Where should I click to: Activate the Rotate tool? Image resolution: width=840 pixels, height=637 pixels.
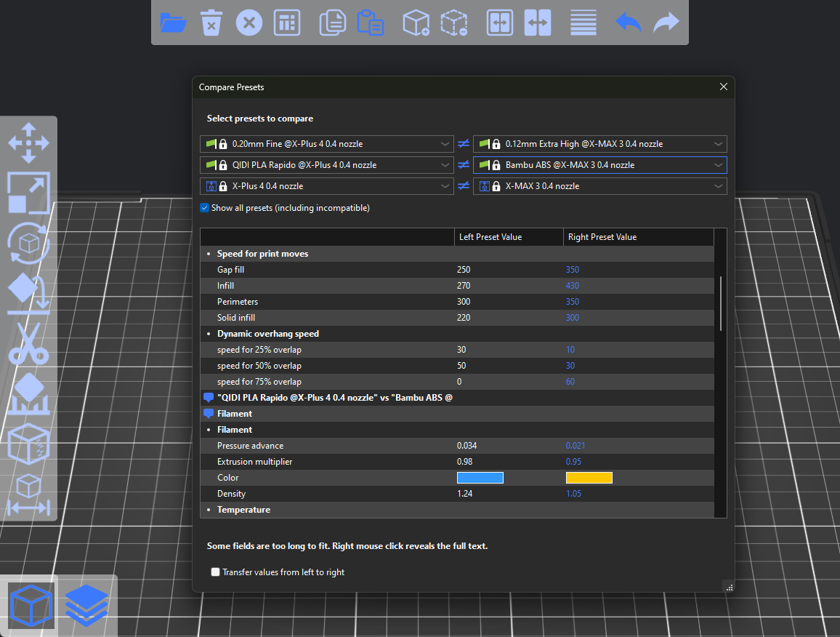[29, 242]
